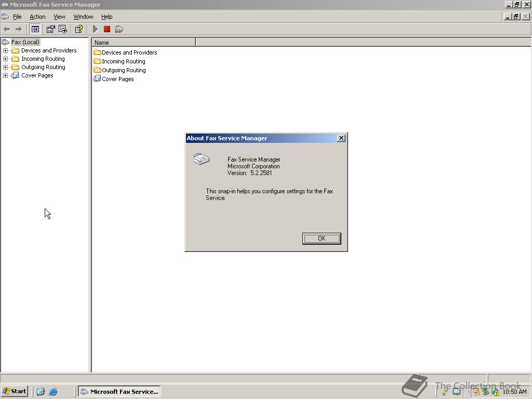Open the Help menu
The height and width of the screenshot is (399, 532).
click(x=107, y=17)
